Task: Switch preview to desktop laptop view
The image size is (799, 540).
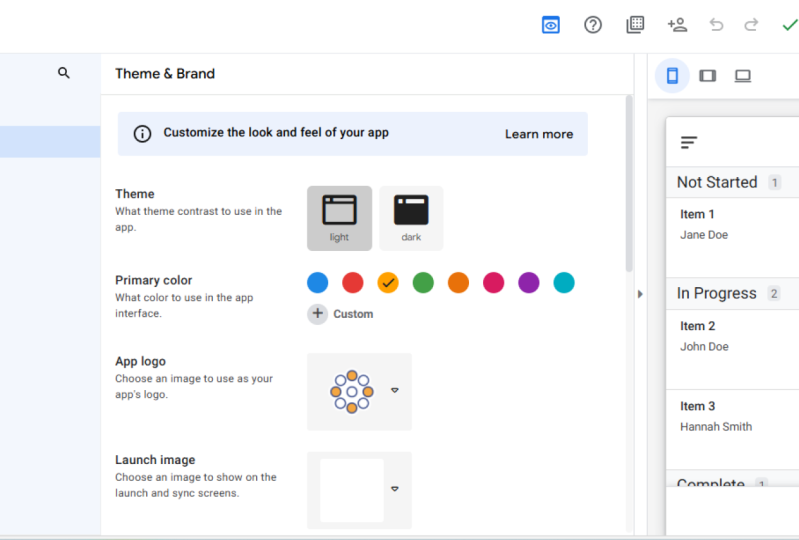Action: click(x=742, y=76)
